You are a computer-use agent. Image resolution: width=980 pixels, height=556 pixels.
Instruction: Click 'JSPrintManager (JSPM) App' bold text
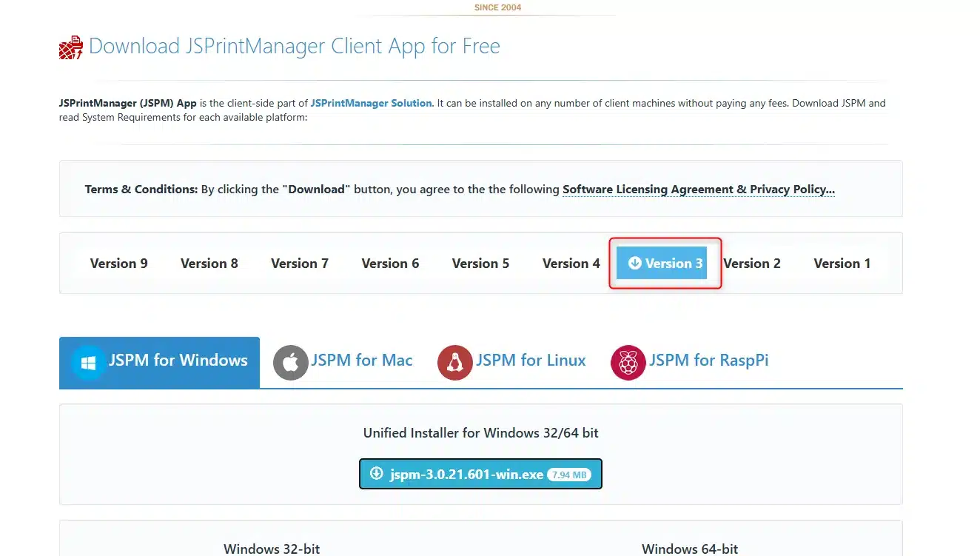tap(128, 103)
